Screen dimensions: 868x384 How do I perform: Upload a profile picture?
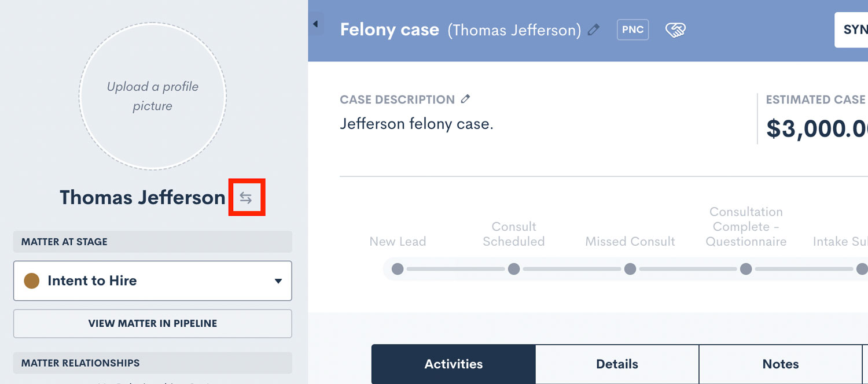coord(153,97)
